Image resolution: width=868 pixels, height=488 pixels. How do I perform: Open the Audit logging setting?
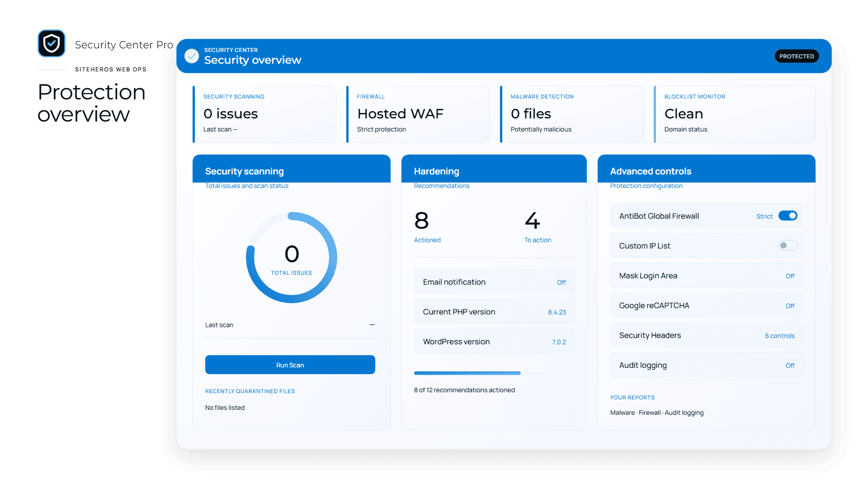pyautogui.click(x=707, y=365)
